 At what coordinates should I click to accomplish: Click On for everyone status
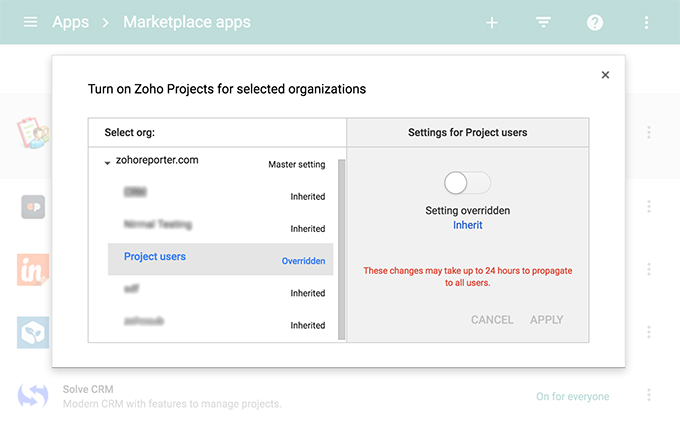(572, 396)
